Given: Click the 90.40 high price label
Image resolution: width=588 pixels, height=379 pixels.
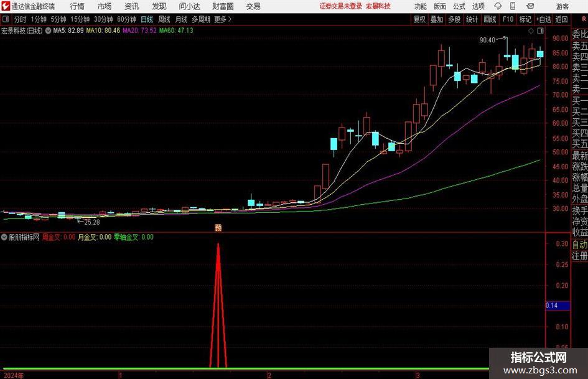Looking at the screenshot, I should click(x=487, y=40).
